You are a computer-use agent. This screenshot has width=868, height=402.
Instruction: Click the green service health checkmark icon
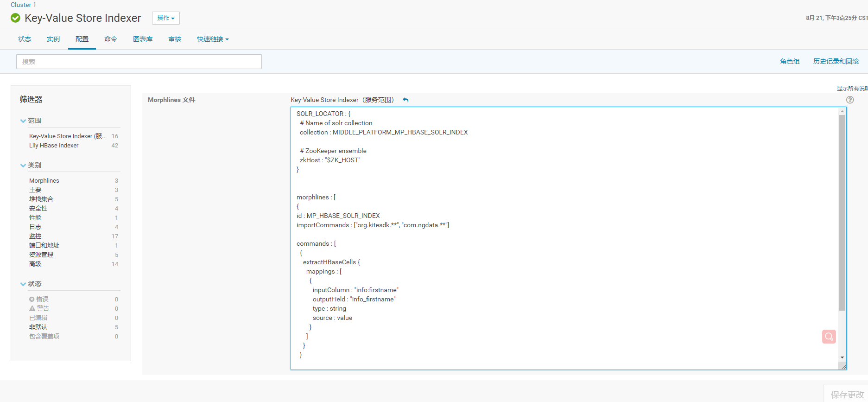click(15, 18)
